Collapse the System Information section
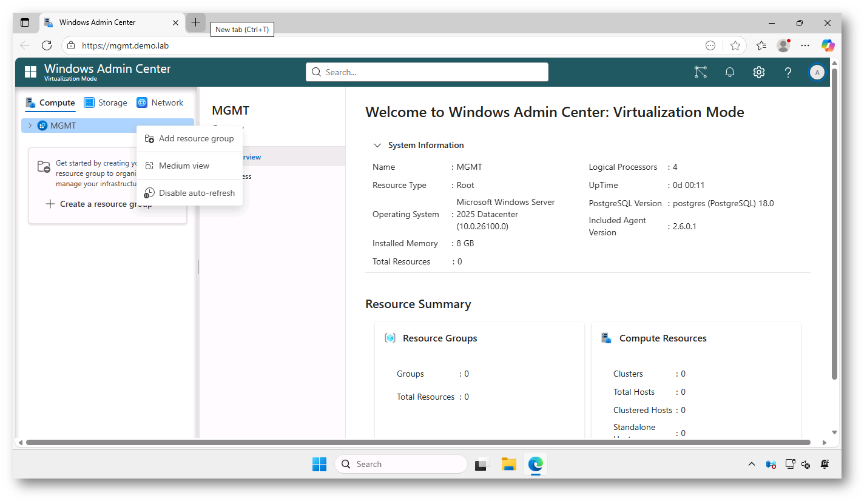Image resolution: width=867 pixels, height=504 pixels. click(x=377, y=145)
